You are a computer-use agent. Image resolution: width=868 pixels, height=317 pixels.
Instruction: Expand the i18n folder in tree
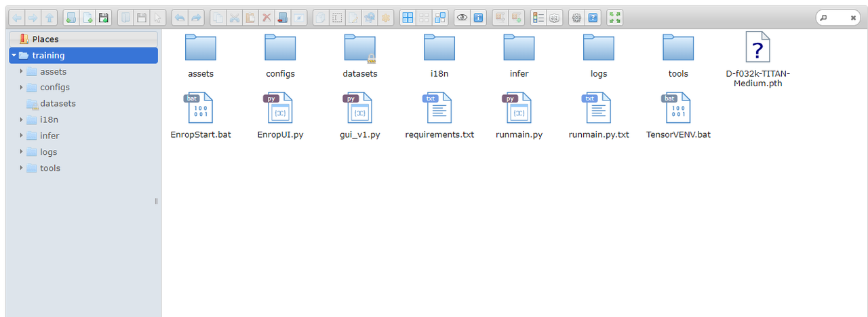click(21, 119)
